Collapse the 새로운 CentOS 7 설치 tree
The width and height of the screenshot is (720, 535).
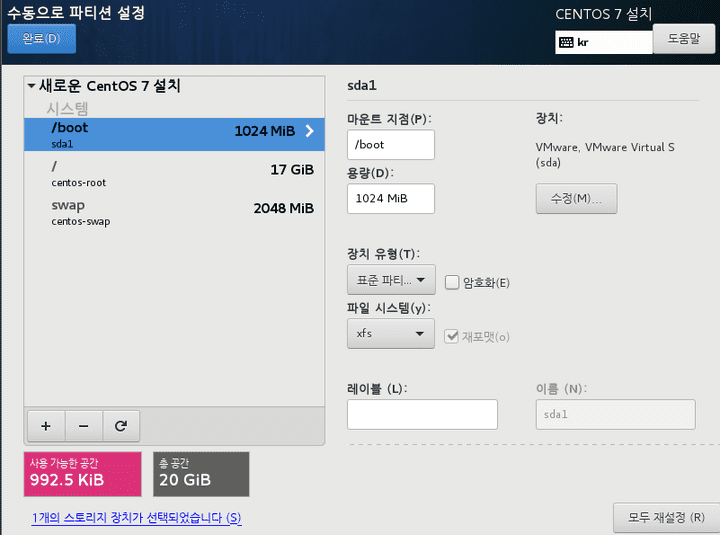point(32,85)
